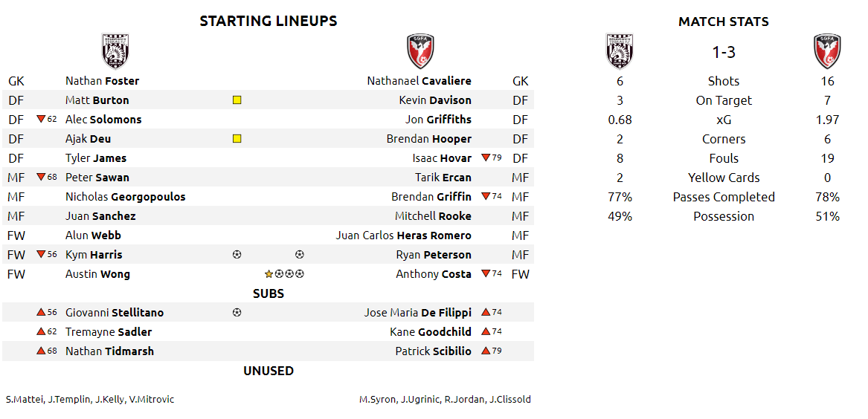
Task: Click Matt Burton's yellow card icon
Action: tap(237, 100)
